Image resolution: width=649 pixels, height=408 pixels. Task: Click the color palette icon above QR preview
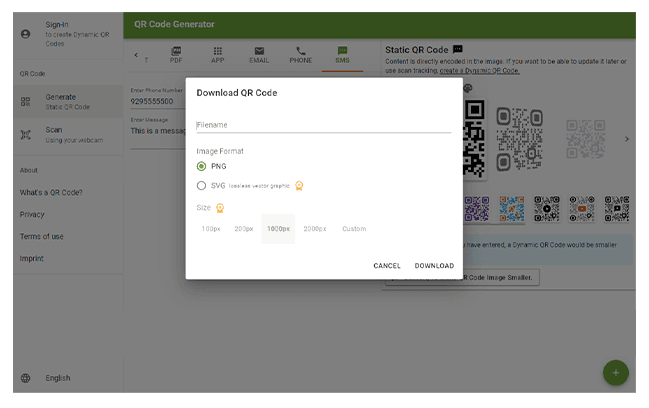point(468,88)
